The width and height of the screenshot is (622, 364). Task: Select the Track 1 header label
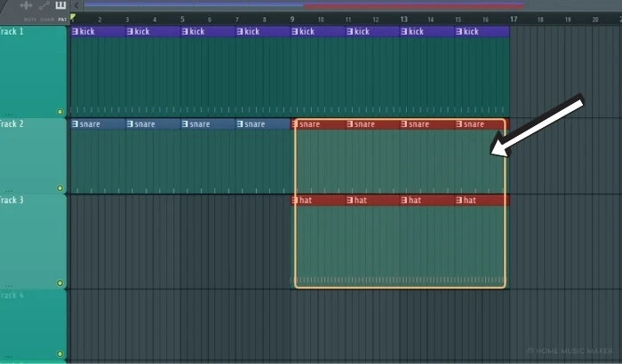(x=12, y=32)
